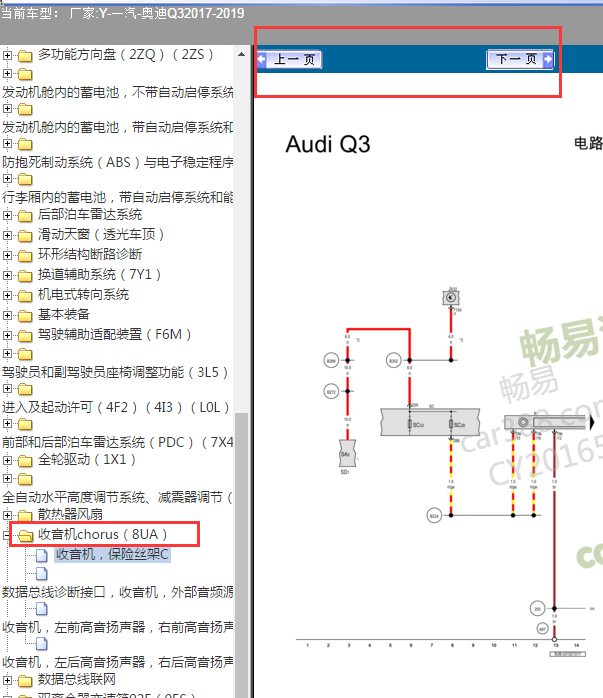
Task: Expand 驾驶辅助适配装置 (F6M) folder
Action: tap(7, 335)
